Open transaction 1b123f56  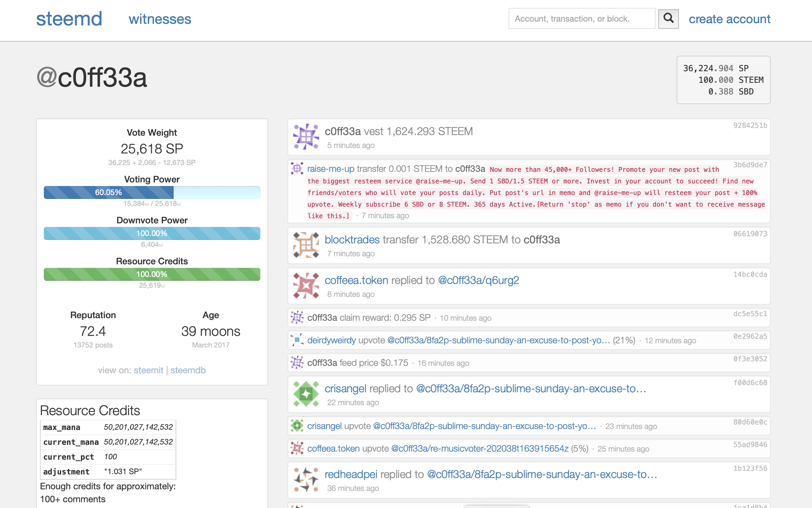coord(750,468)
